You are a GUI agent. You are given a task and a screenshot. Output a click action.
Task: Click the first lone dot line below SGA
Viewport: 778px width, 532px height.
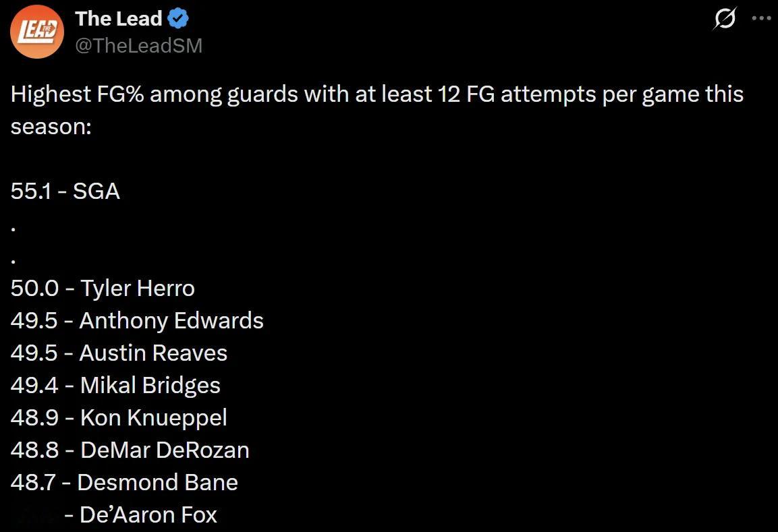point(14,229)
